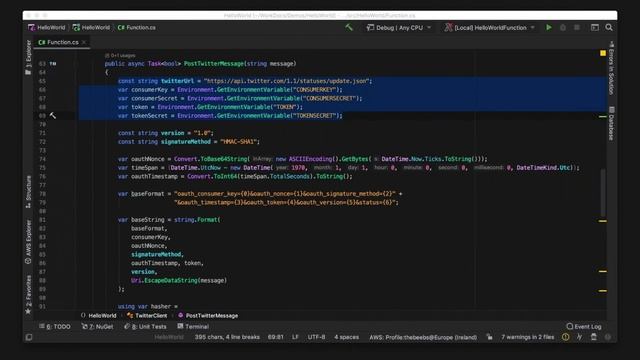Open the Favorites tool window
The height and width of the screenshot is (360, 640).
coord(28,294)
